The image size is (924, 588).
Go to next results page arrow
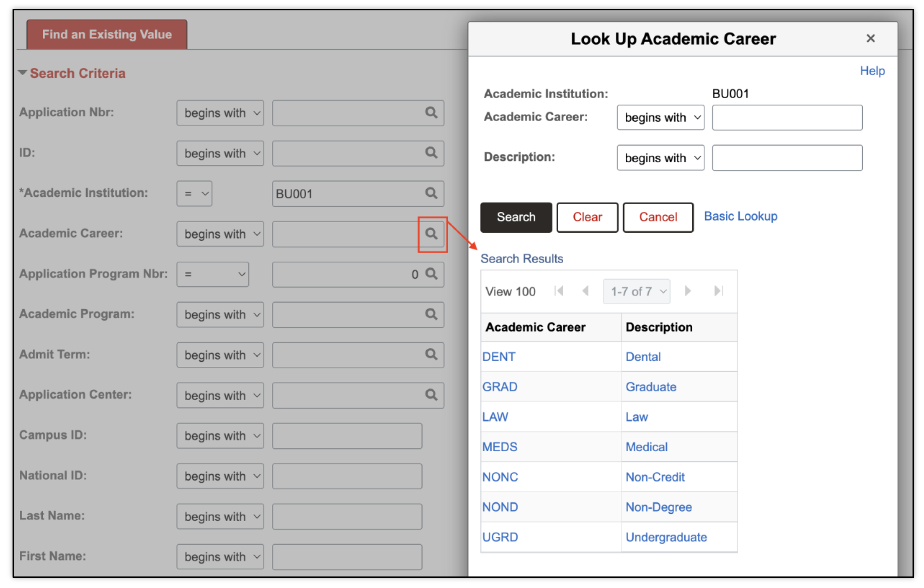pos(688,291)
